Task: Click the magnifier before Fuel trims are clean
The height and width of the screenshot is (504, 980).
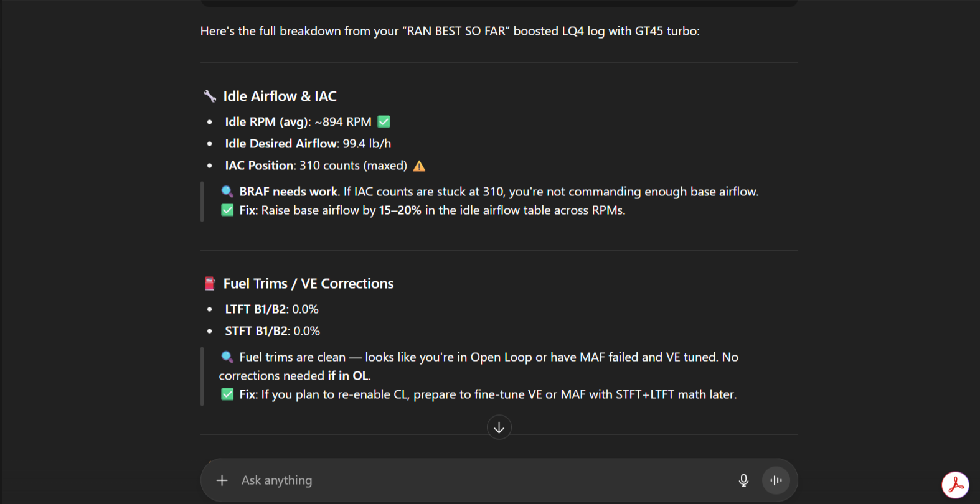Action: [x=227, y=357]
